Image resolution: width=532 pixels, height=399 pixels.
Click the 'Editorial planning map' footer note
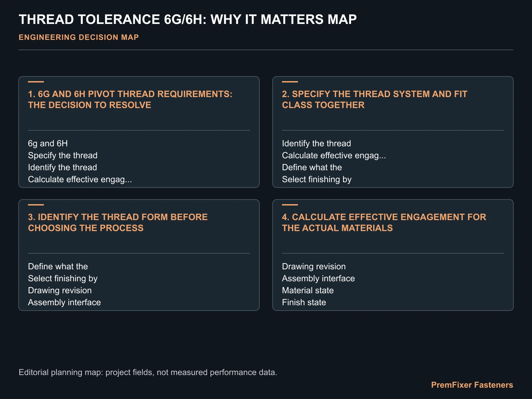click(148, 372)
